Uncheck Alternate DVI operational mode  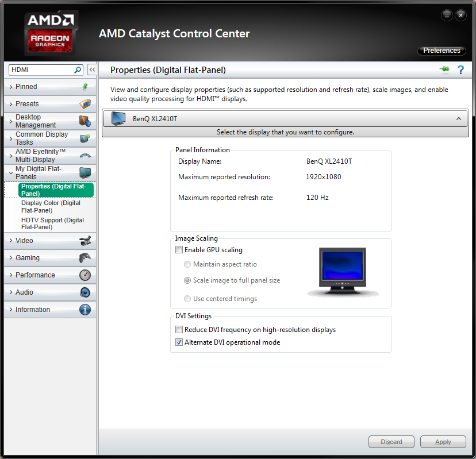tap(179, 342)
